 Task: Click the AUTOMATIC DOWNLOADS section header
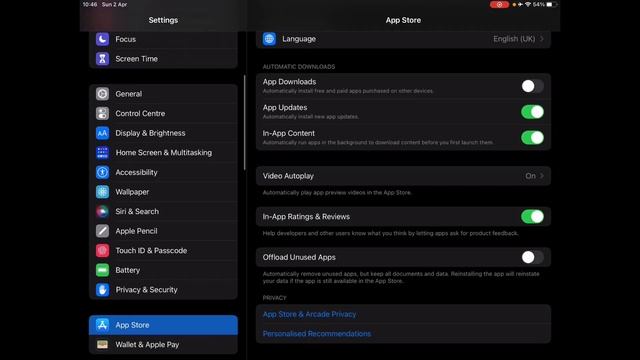click(x=299, y=67)
